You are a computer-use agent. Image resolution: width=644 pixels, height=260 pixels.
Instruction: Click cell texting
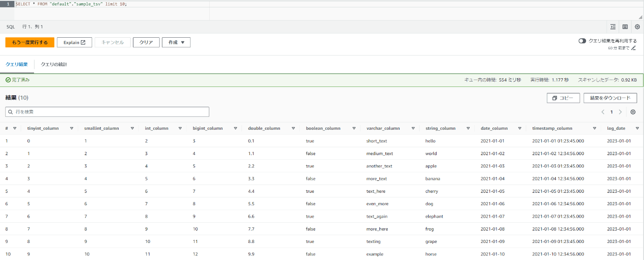click(374, 242)
